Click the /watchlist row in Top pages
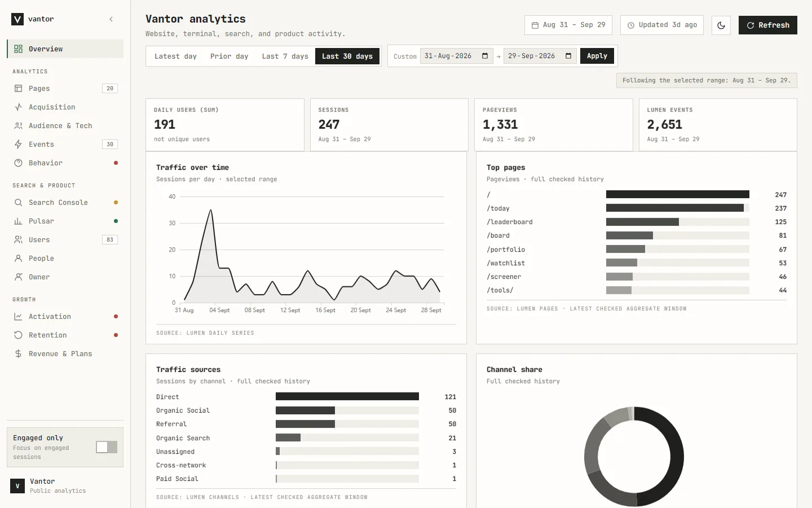This screenshot has height=508, width=812. coord(637,263)
